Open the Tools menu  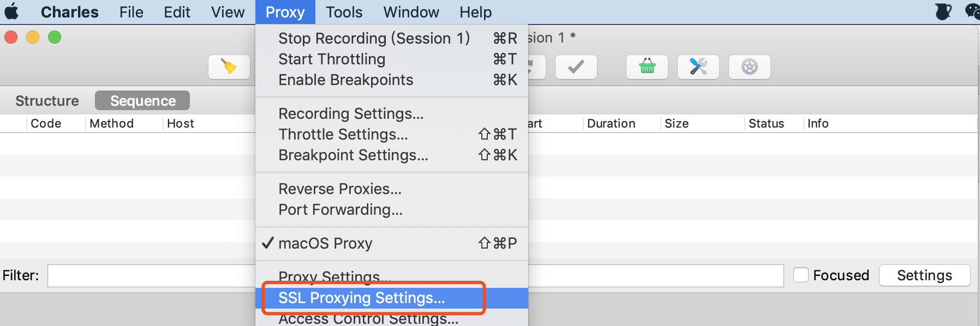[344, 12]
